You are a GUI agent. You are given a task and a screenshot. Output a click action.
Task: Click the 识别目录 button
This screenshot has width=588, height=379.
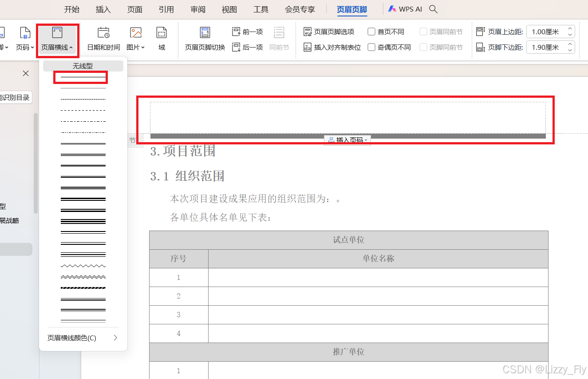(x=15, y=97)
